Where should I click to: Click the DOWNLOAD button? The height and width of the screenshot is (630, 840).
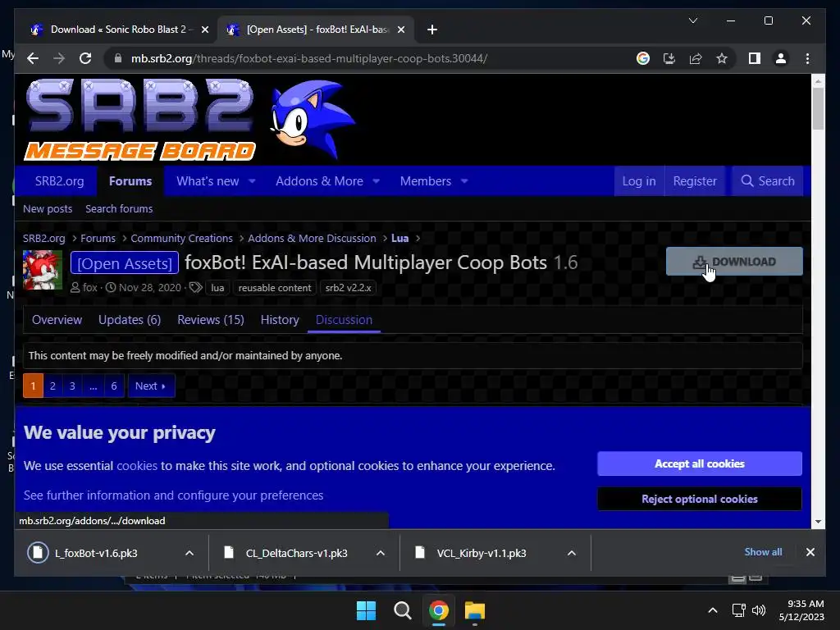tap(734, 262)
